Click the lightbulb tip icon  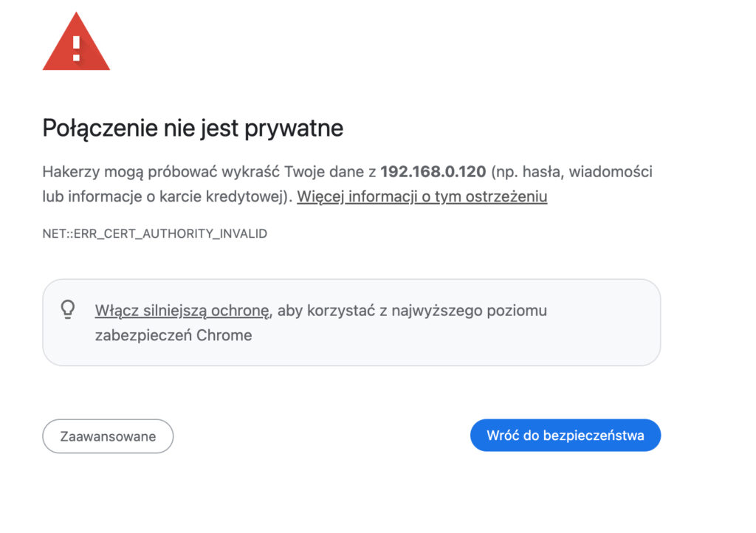click(x=68, y=309)
